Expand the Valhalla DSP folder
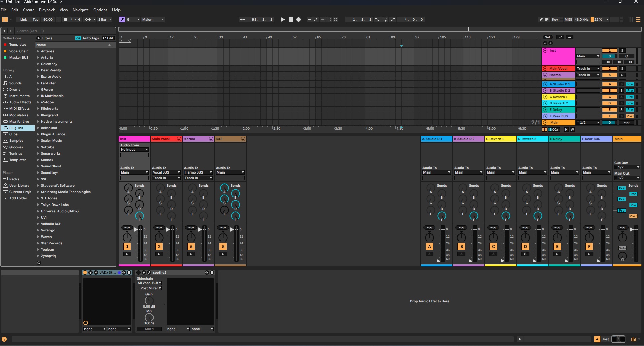644x346 pixels. [x=38, y=224]
